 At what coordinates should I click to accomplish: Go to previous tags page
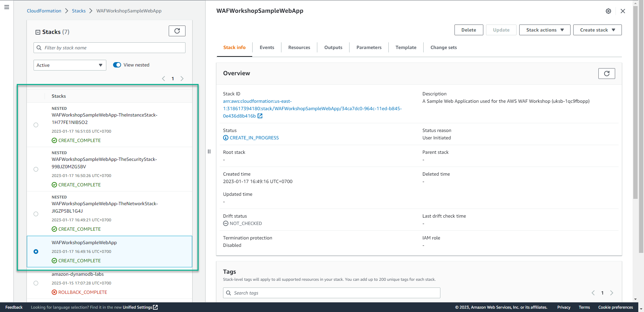[x=593, y=293]
